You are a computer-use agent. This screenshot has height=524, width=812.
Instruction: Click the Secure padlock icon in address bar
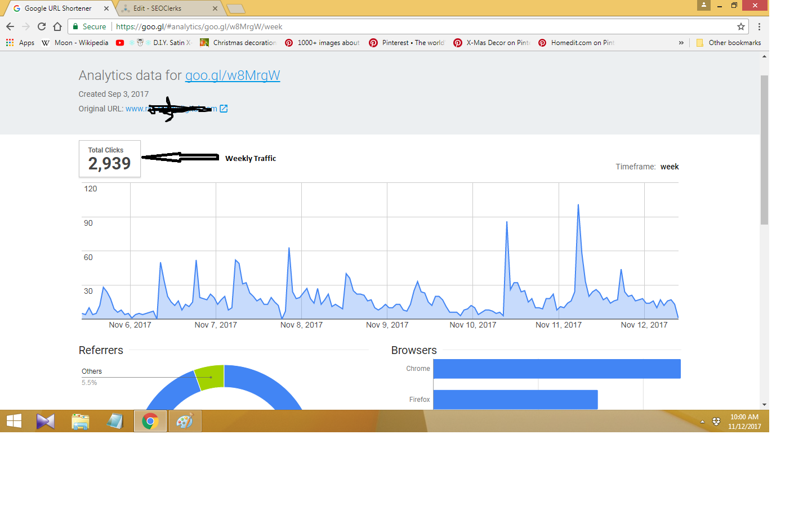(x=75, y=26)
